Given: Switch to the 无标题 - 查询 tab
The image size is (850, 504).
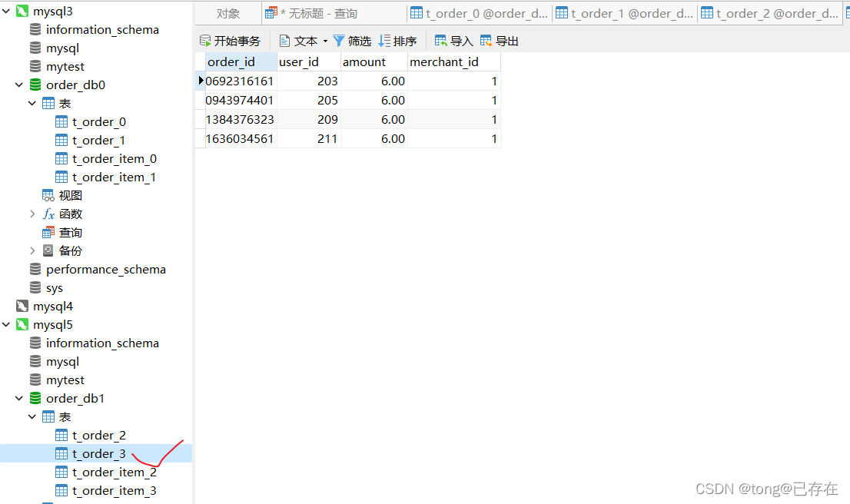Looking at the screenshot, I should (x=334, y=14).
